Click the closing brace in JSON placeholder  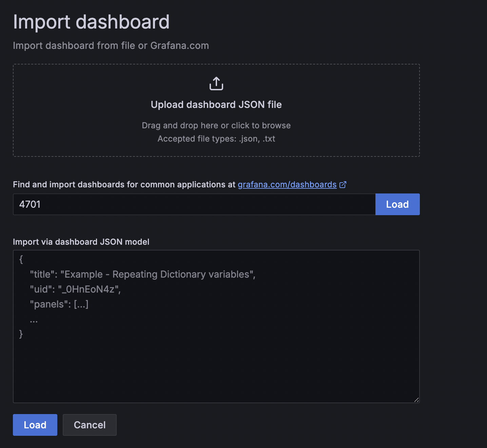coord(21,334)
